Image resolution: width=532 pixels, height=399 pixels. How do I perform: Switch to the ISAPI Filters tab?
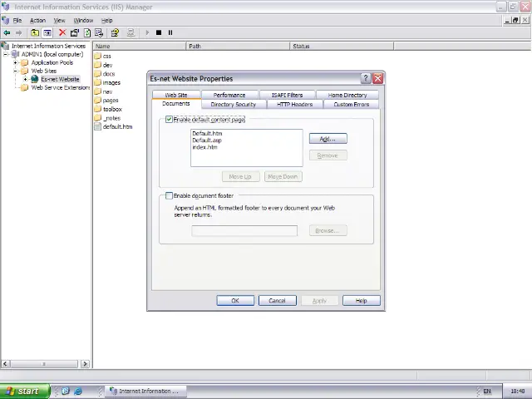click(287, 95)
